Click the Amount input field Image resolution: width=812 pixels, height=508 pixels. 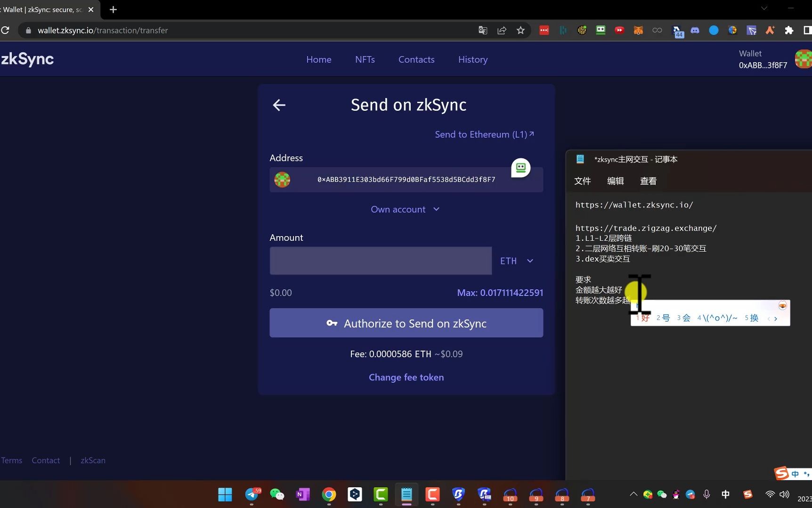point(381,261)
